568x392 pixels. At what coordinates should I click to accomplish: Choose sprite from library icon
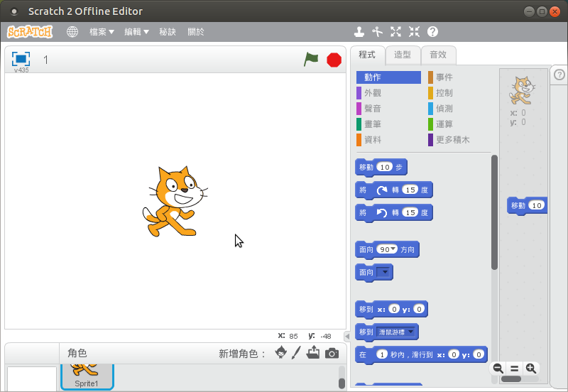point(280,352)
